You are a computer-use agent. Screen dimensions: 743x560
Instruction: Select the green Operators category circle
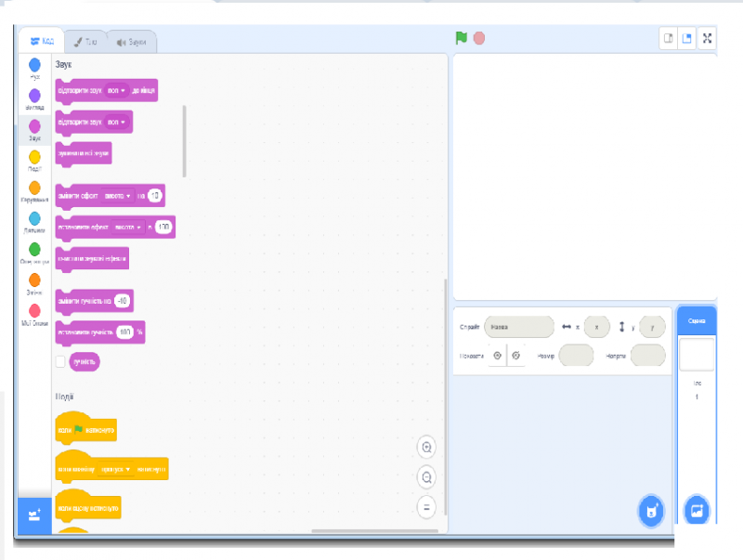[34, 249]
